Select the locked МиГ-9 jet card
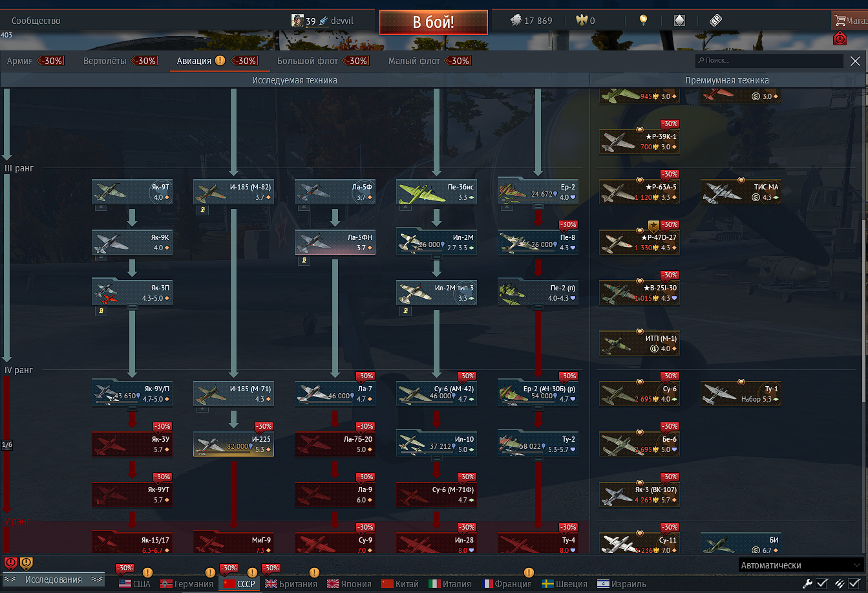This screenshot has height=593, width=868. [234, 543]
